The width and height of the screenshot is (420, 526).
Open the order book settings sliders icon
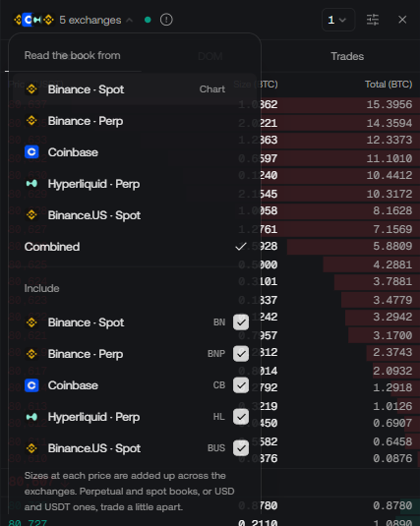point(373,20)
